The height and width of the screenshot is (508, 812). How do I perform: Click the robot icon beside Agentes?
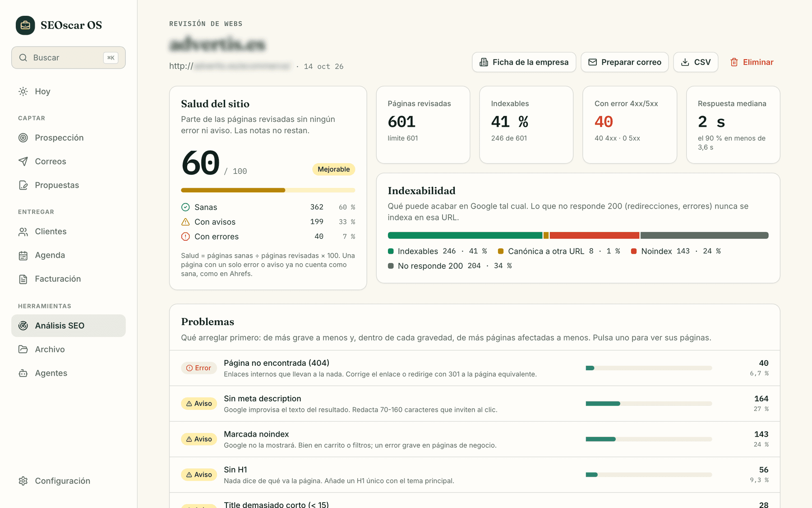(x=23, y=373)
